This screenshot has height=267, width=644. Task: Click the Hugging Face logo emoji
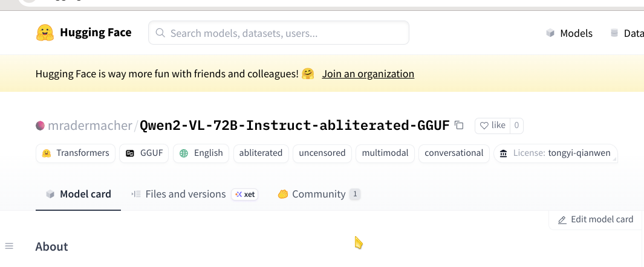45,33
